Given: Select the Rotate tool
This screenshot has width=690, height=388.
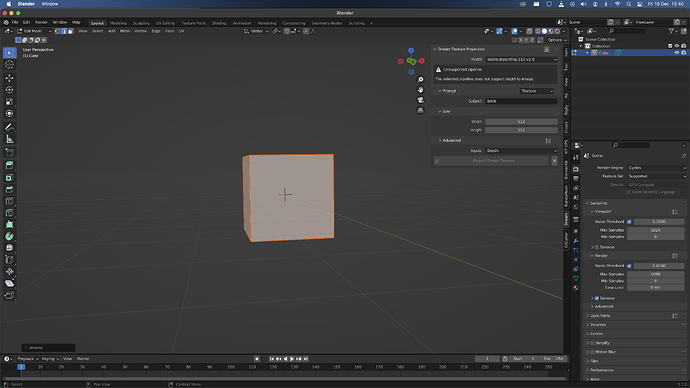Looking at the screenshot, I should coord(9,90).
